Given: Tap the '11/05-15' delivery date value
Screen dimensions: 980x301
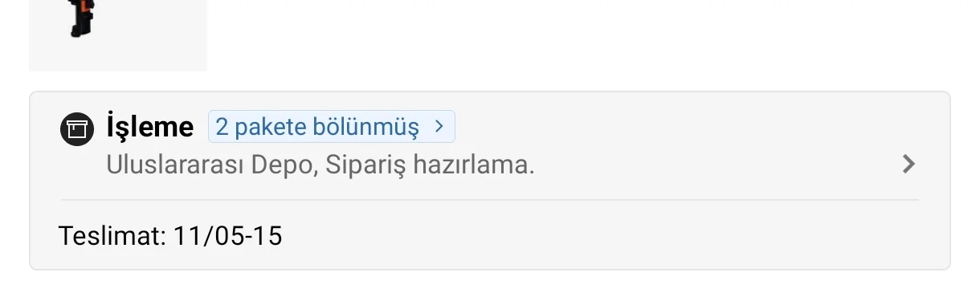Looking at the screenshot, I should 228,237.
